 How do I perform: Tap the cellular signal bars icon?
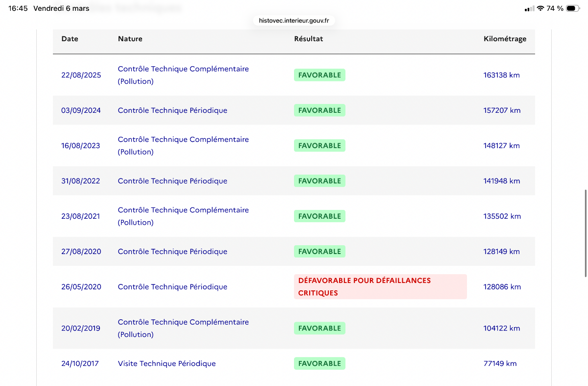tap(529, 9)
